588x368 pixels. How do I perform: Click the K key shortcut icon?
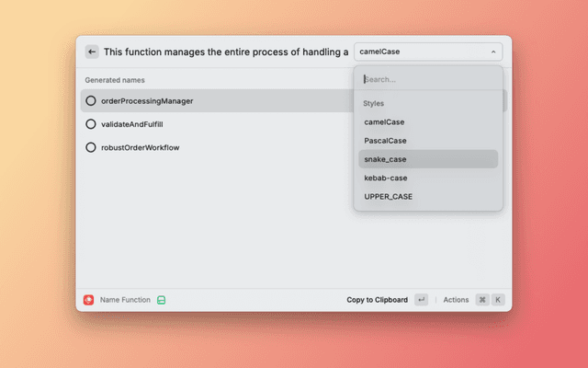(x=498, y=300)
